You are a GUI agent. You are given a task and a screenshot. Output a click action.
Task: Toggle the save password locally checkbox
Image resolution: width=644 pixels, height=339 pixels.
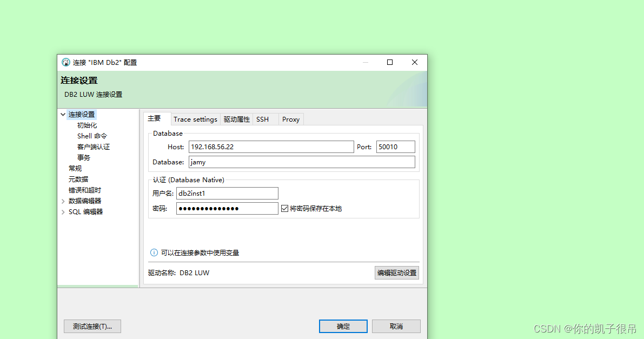(284, 208)
